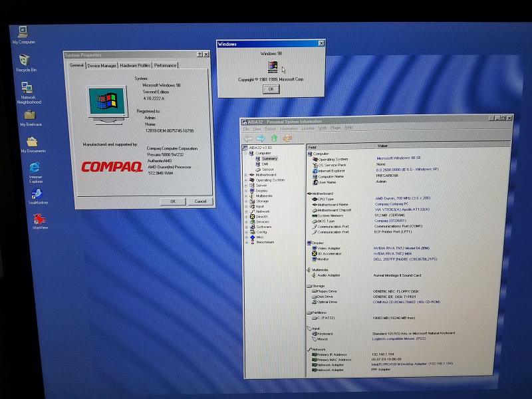Click the Operating System field icon in Summary
This screenshot has height=399, width=532.
click(x=315, y=159)
